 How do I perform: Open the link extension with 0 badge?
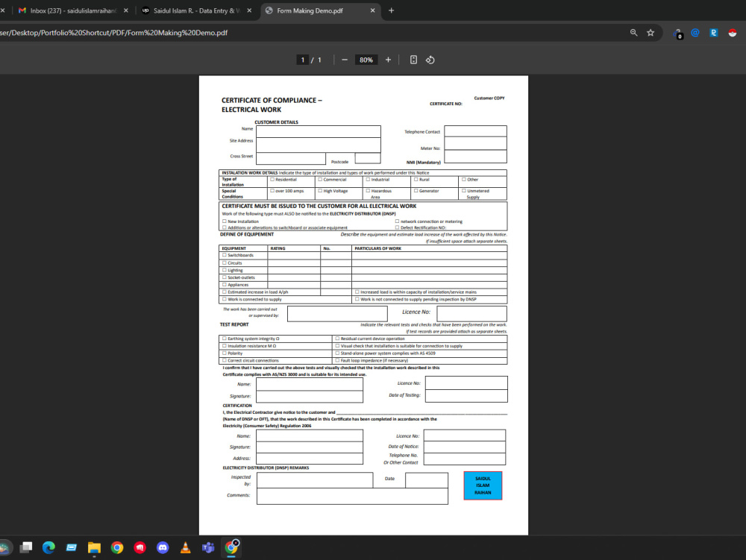pyautogui.click(x=678, y=34)
